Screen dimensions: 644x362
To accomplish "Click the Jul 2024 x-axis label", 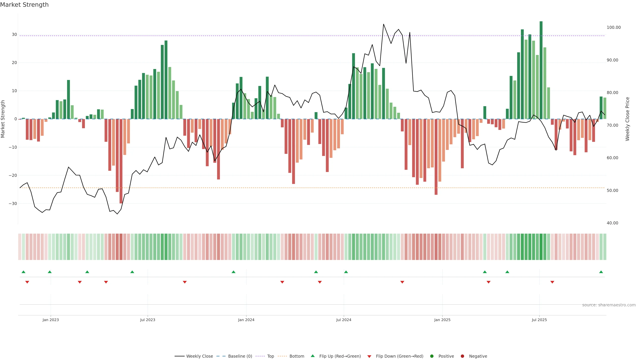I will [343, 320].
